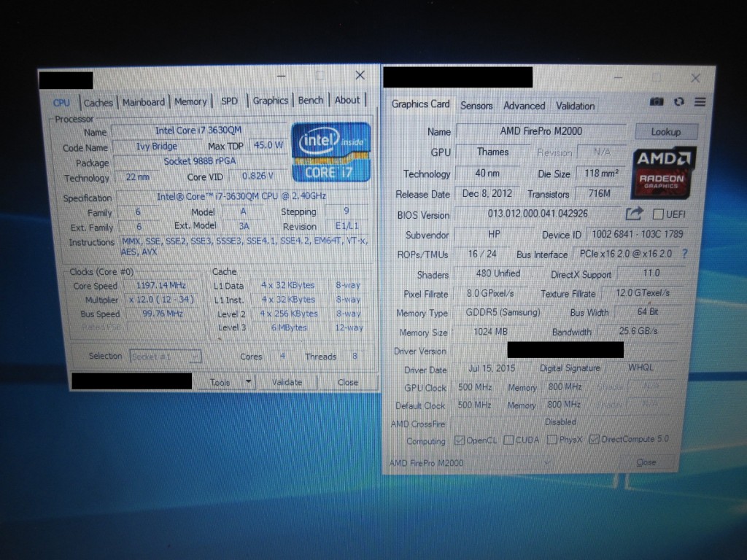The height and width of the screenshot is (560, 747).
Task: Click the Max TDP value '45.0 W'
Action: (x=268, y=145)
